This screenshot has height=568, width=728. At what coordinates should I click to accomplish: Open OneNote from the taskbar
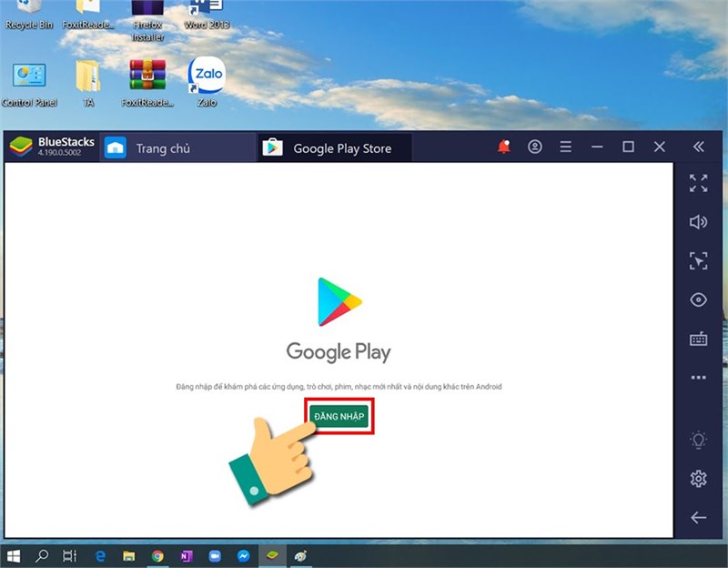click(187, 556)
